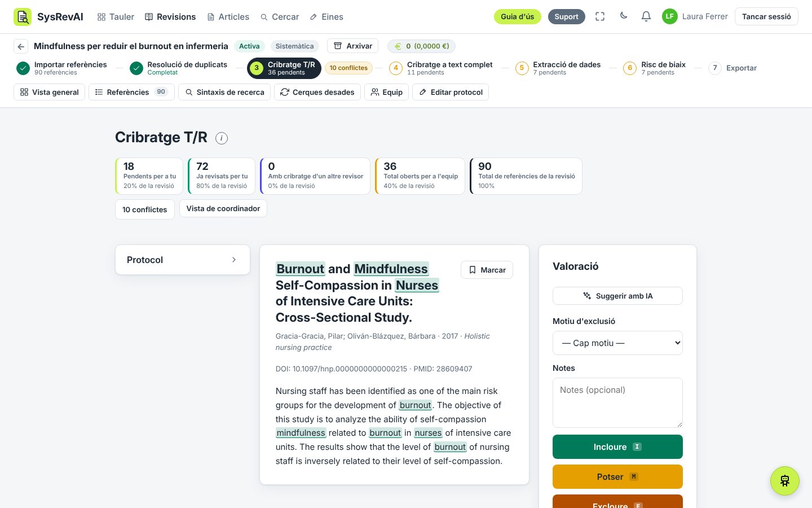This screenshot has height=508, width=812.
Task: Open Sintaxis de recerca
Action: point(224,92)
